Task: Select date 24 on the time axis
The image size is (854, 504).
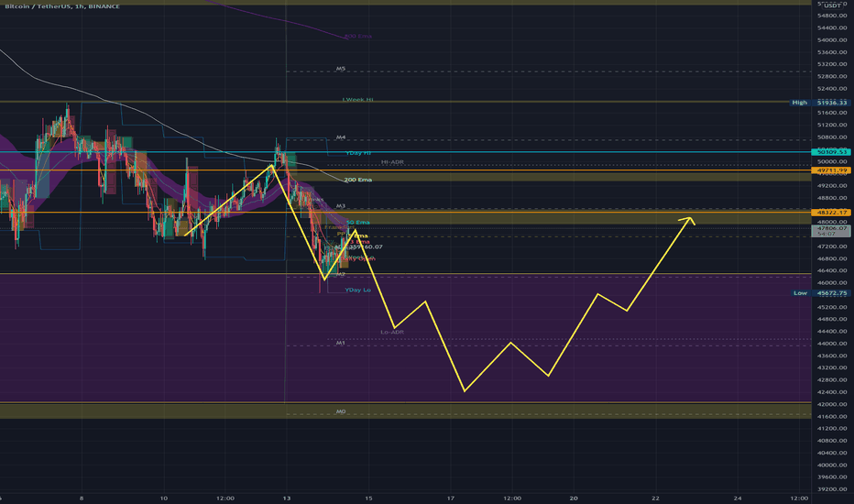Action: 738,498
